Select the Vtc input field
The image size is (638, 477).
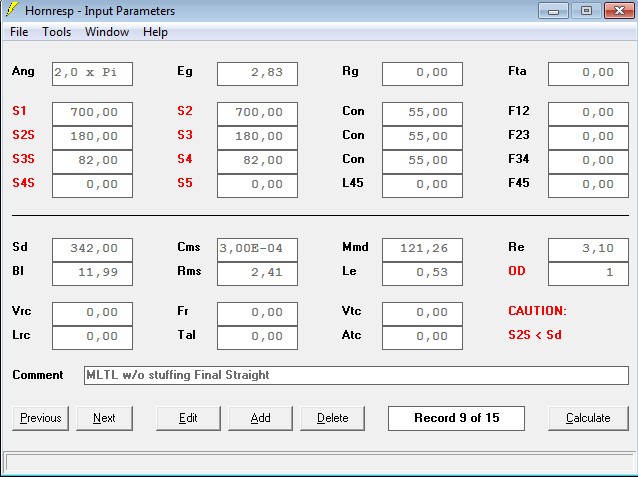click(x=422, y=314)
